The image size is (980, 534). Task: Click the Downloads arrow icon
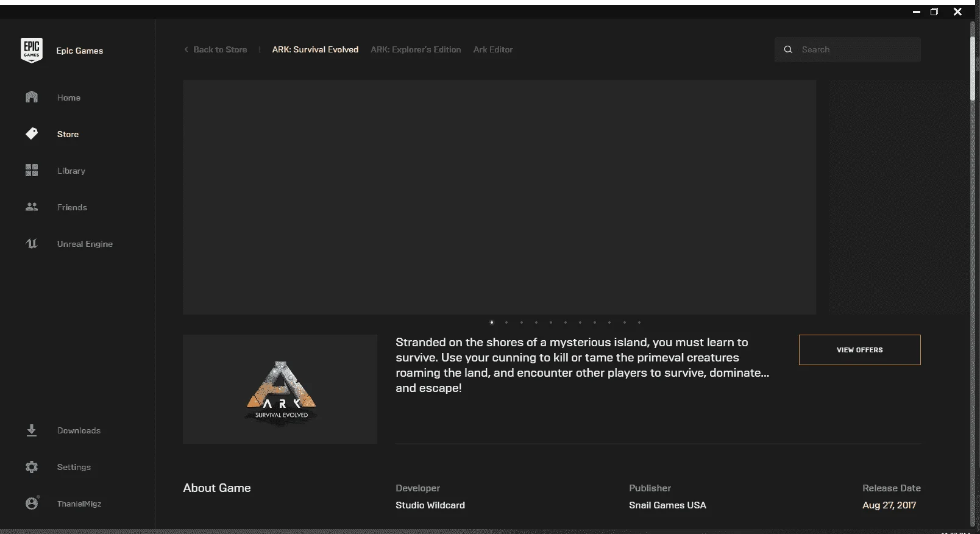tap(32, 430)
